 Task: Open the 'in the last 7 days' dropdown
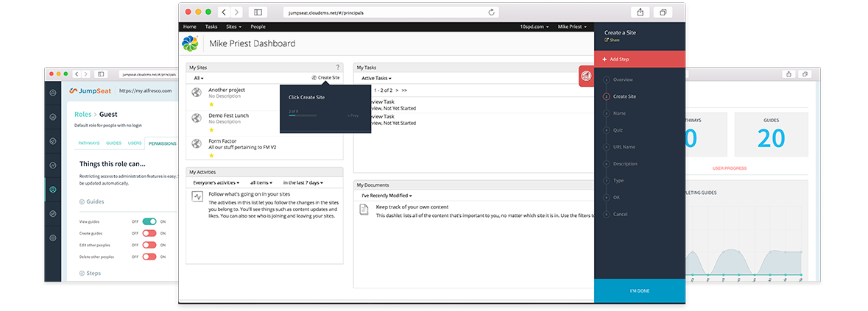302,182
